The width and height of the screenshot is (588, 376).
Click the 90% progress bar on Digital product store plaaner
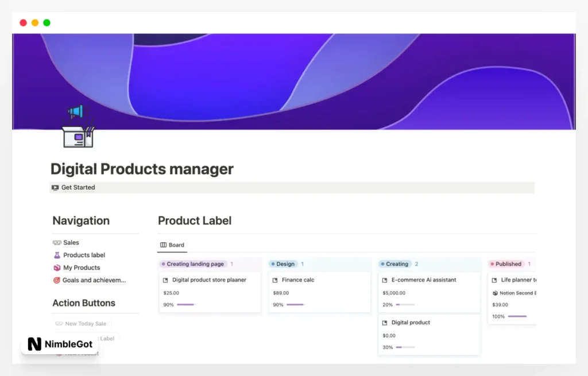pos(186,305)
